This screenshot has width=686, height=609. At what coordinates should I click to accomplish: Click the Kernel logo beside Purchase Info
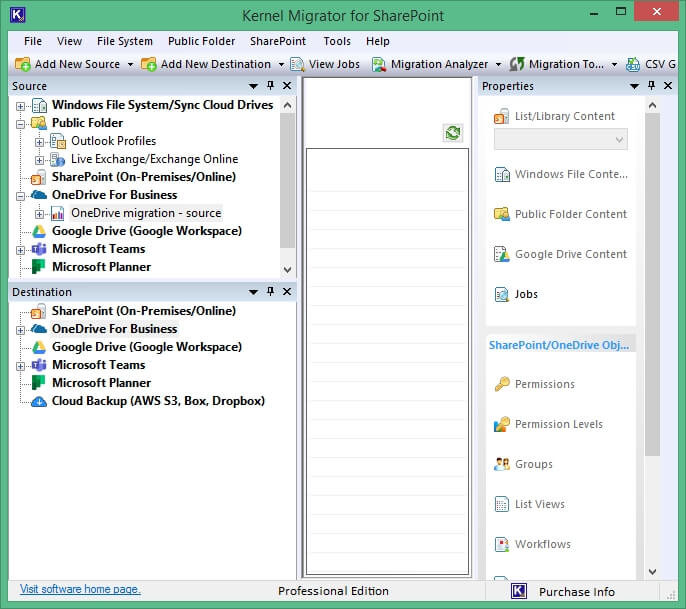[x=519, y=591]
